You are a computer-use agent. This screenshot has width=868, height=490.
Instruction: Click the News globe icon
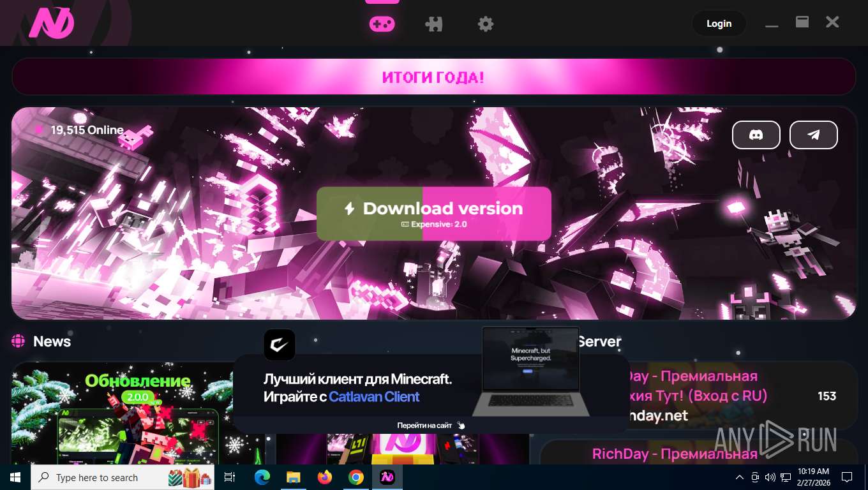point(19,341)
